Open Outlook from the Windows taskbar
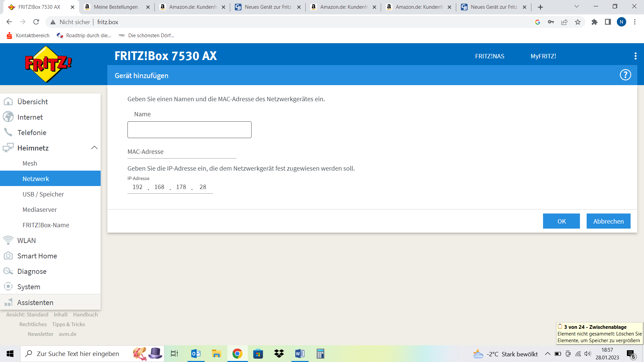The image size is (644, 362). [196, 354]
